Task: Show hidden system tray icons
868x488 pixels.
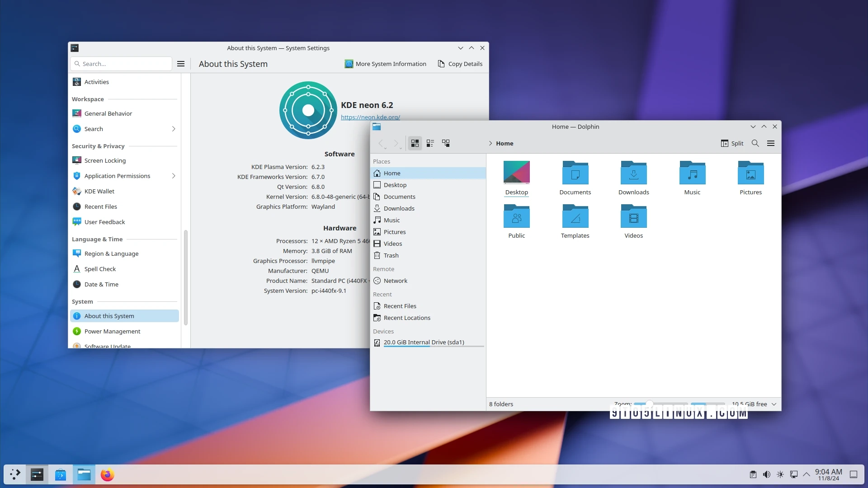Action: tap(807, 474)
